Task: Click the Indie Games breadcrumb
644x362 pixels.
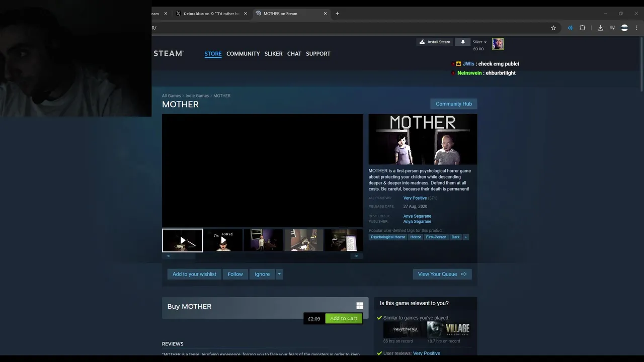Action: pos(197,96)
